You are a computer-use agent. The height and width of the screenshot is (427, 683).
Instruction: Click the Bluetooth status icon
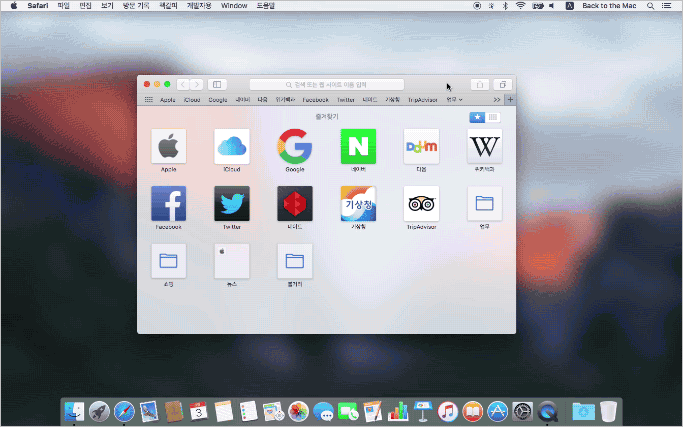pos(505,6)
